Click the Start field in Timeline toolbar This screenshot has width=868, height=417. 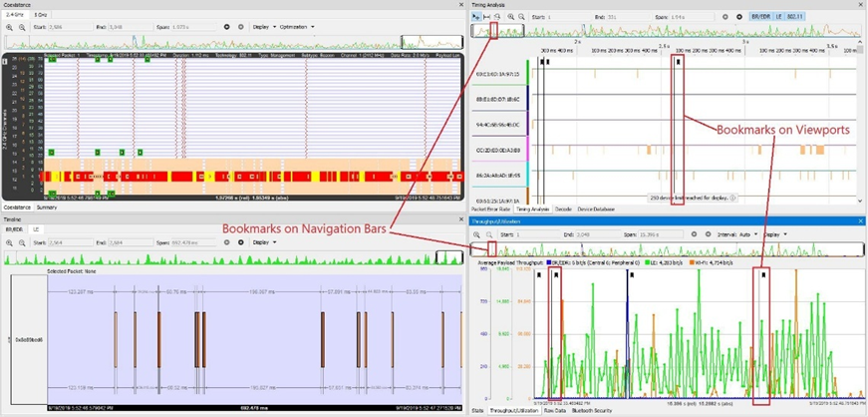point(73,242)
